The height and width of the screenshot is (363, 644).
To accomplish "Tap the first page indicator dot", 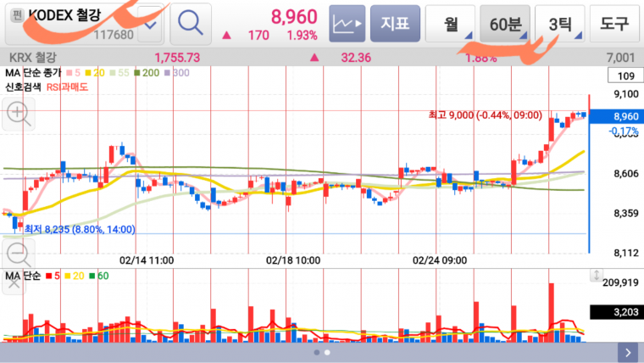I will pos(317,352).
